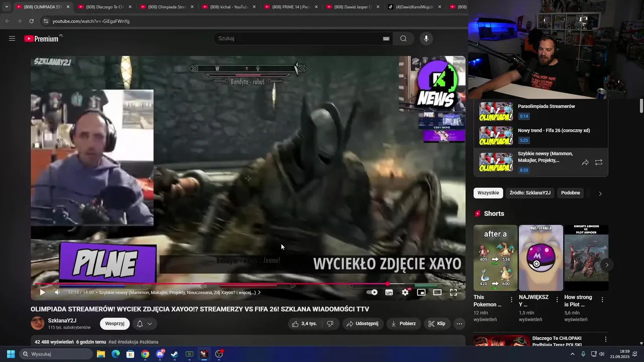Click the address bar URL field
Viewport: 644px width, 362px height.
pyautogui.click(x=252, y=21)
